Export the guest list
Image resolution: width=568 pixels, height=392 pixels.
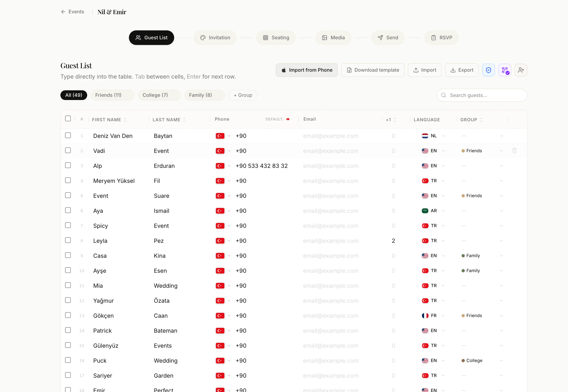click(462, 70)
